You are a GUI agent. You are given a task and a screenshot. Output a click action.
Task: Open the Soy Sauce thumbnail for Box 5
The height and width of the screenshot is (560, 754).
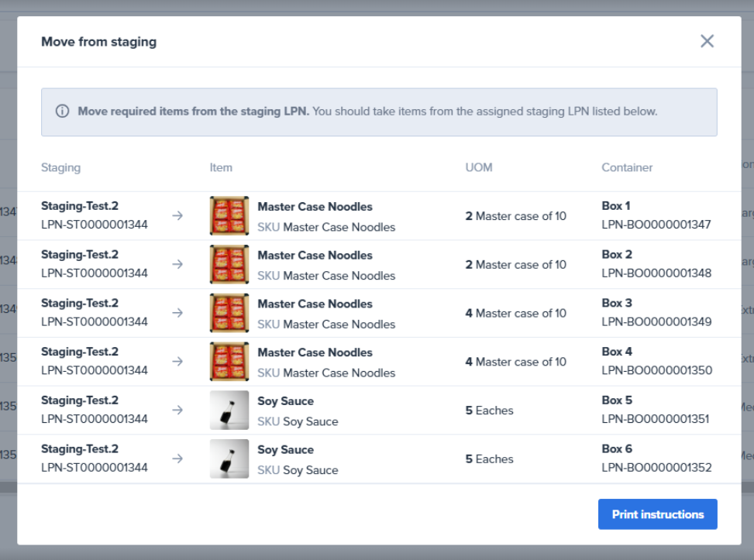[229, 410]
